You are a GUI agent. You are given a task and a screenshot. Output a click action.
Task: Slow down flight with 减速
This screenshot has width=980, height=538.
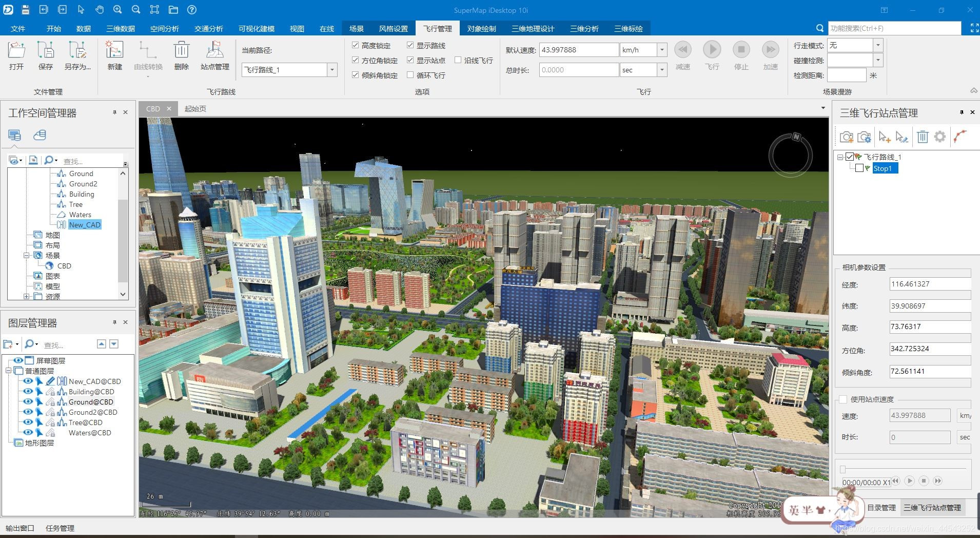point(683,56)
